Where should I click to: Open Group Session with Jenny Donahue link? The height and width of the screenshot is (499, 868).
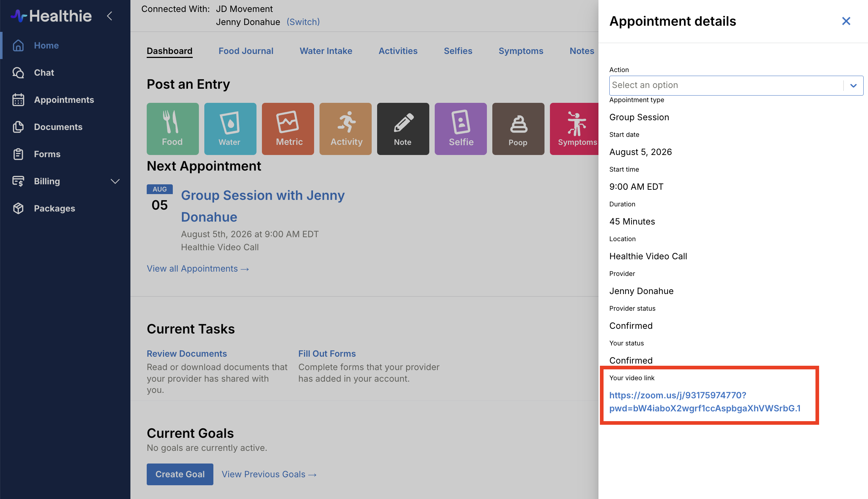pos(263,206)
